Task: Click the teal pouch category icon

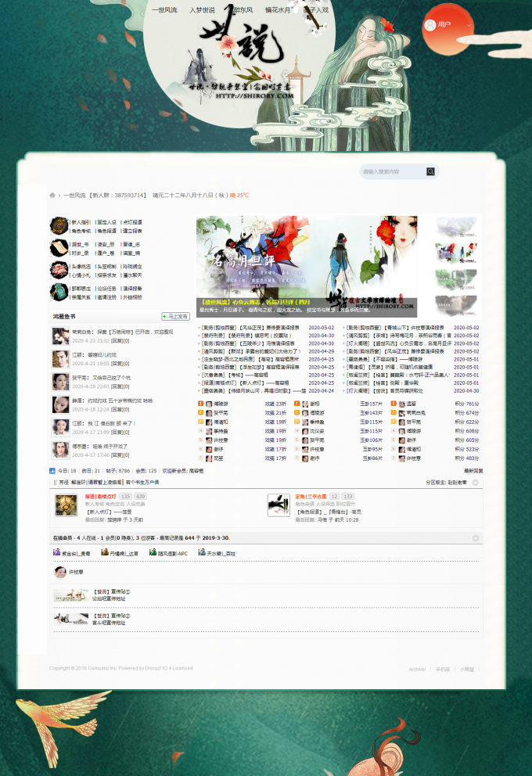Action: [x=59, y=293]
